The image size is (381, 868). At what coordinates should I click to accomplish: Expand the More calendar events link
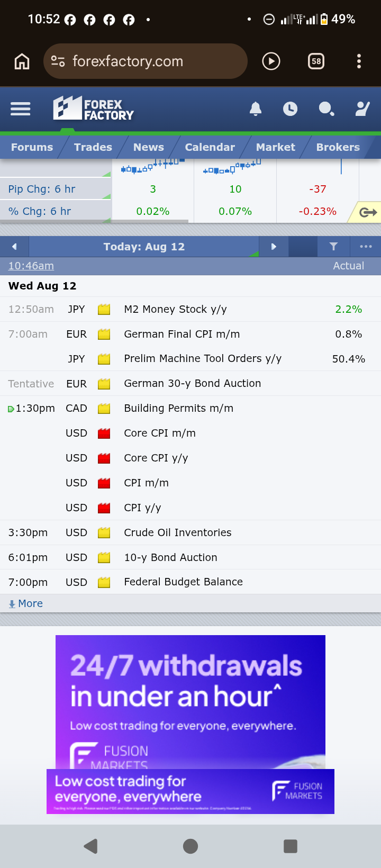click(25, 603)
